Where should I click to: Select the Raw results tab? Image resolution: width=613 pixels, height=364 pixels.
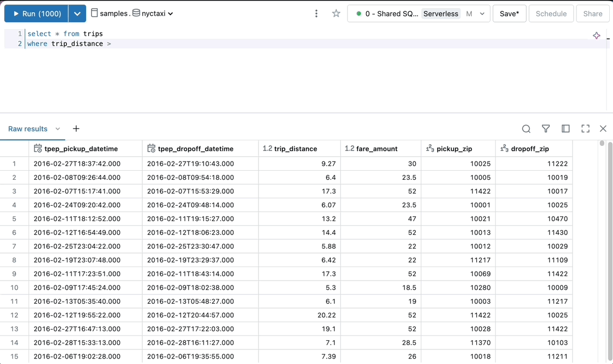point(27,129)
